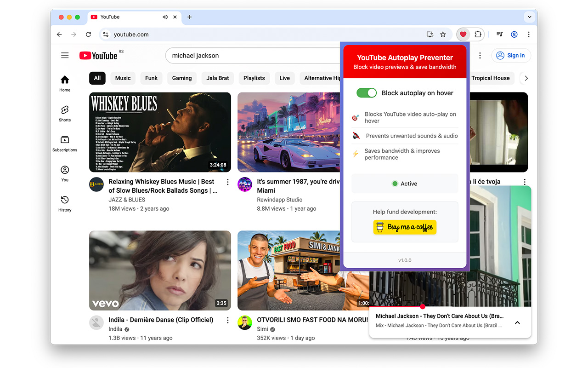Select the Live filter chip

[285, 78]
